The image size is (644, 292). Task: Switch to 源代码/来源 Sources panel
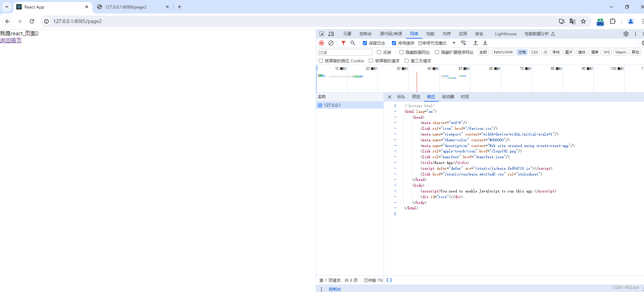pos(391,34)
